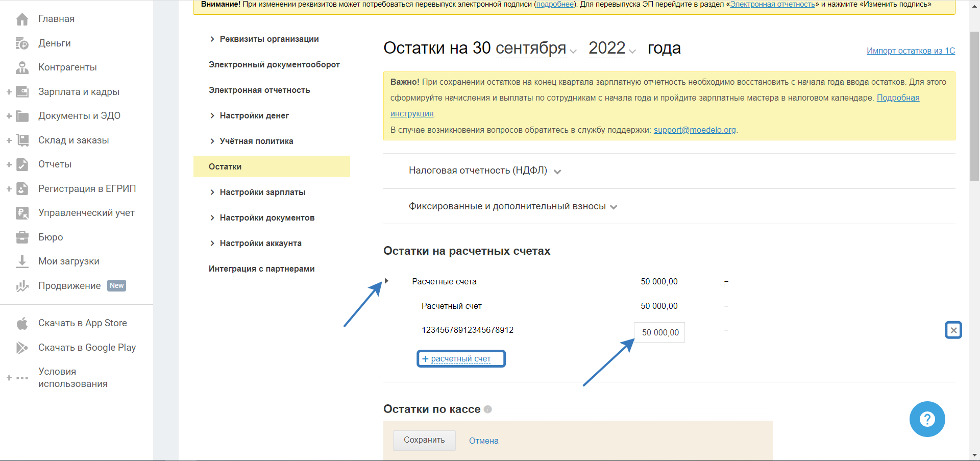Click the Apple icon for App Store
Viewport: 980px width, 461px height.
pyautogui.click(x=22, y=323)
